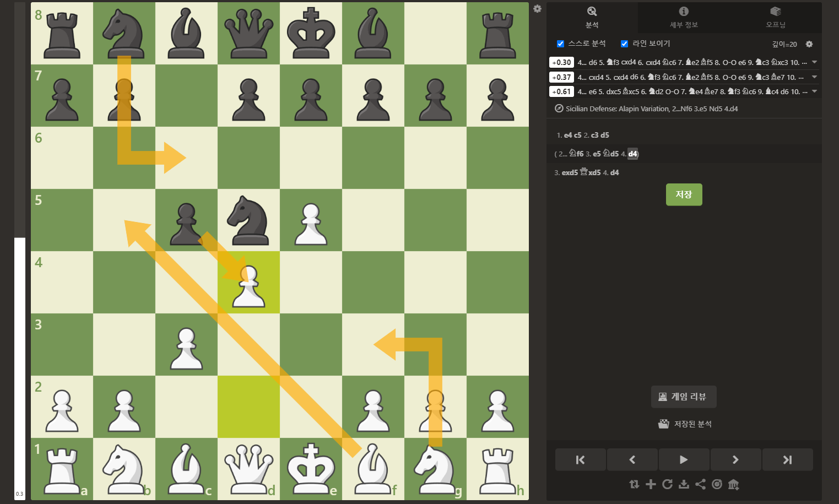Viewport: 839px width, 504px height.
Task: Select the white knight on g1
Action: tap(435, 469)
